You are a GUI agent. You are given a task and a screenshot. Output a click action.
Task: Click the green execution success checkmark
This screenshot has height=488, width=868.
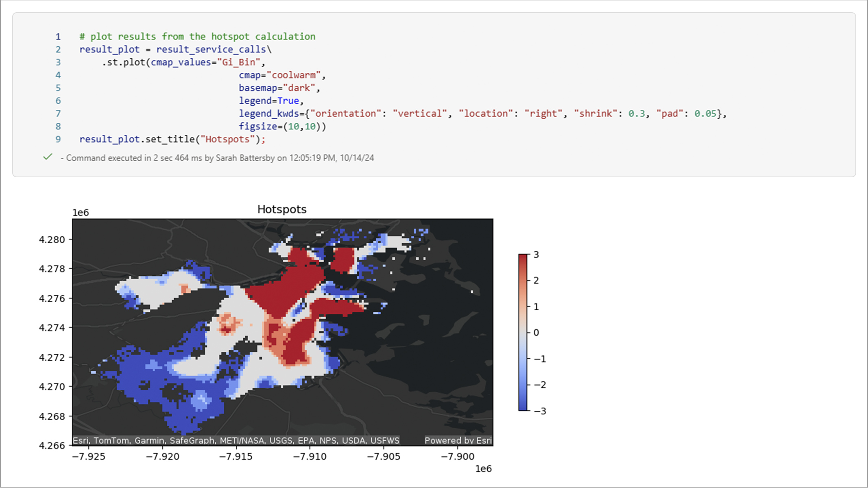pos(48,157)
